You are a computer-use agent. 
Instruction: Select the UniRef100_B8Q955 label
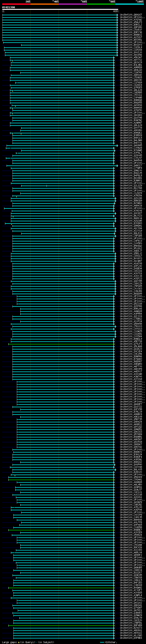(x=131, y=103)
